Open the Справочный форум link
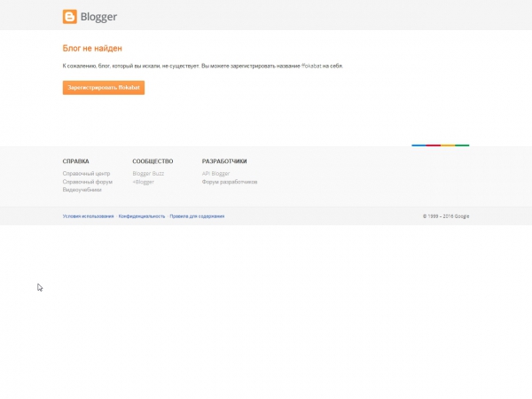This screenshot has width=532, height=399. click(x=87, y=182)
